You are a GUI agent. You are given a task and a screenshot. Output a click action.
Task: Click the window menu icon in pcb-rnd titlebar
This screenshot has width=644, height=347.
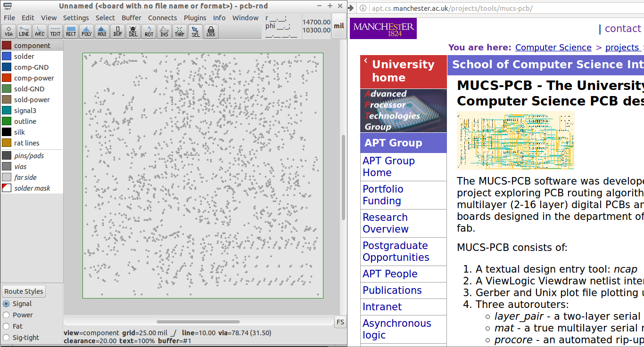[8, 6]
